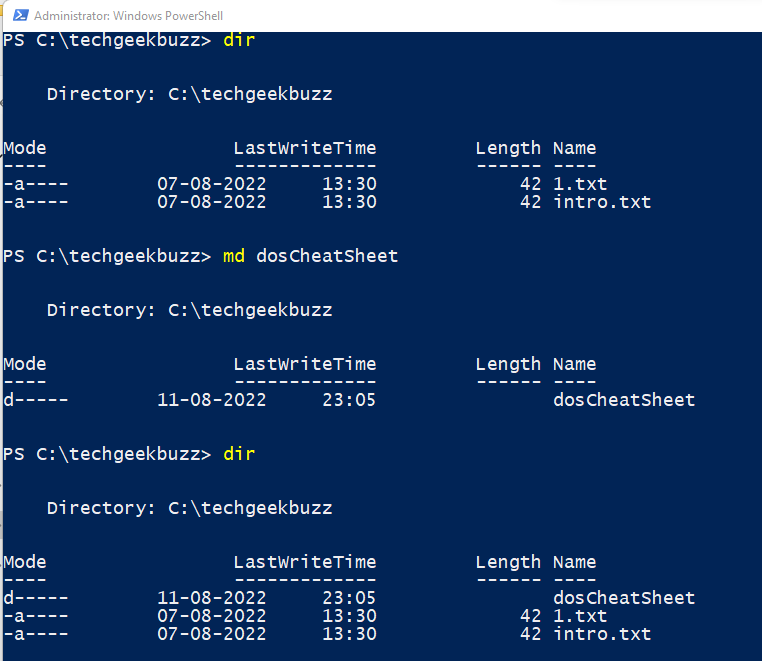Click the yellow md command text
The width and height of the screenshot is (762, 661).
click(x=234, y=256)
